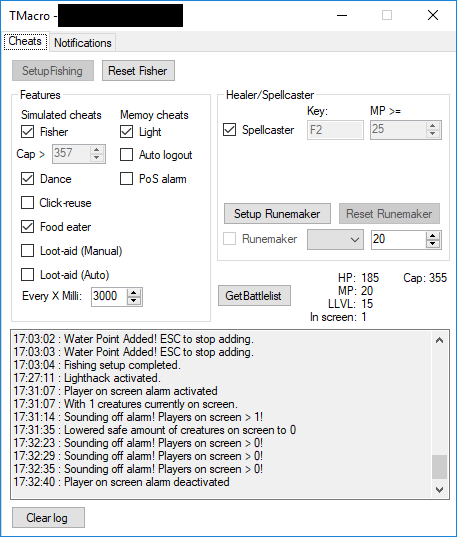Click log line 'Lighthack activated.'
Image resolution: width=457 pixels, height=537 pixels.
pos(87,378)
